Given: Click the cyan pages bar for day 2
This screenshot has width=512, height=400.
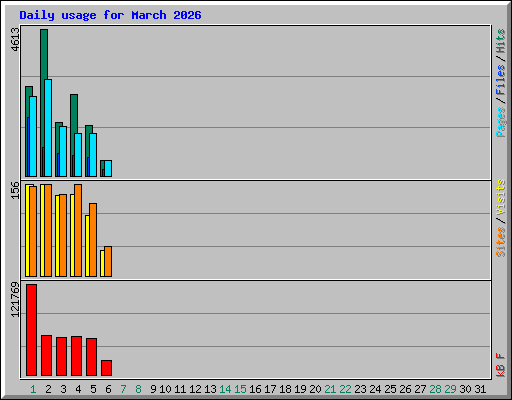Looking at the screenshot, I should [48, 128].
